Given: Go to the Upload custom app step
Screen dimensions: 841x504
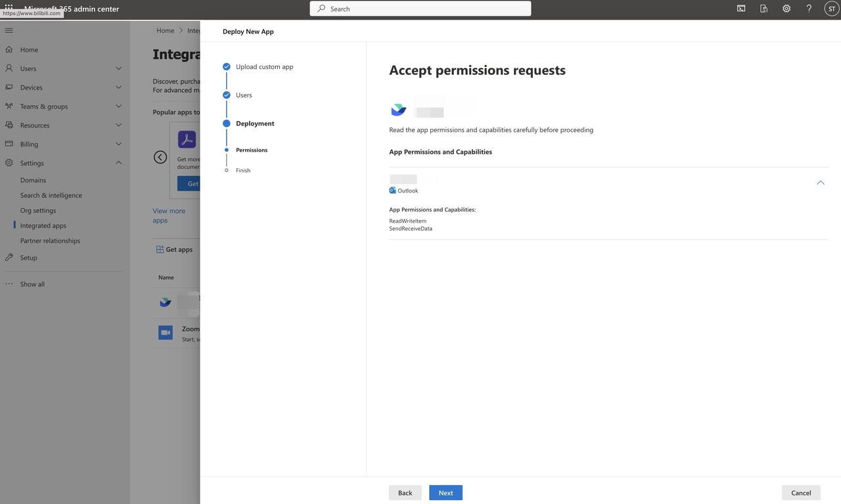Looking at the screenshot, I should pyautogui.click(x=264, y=67).
